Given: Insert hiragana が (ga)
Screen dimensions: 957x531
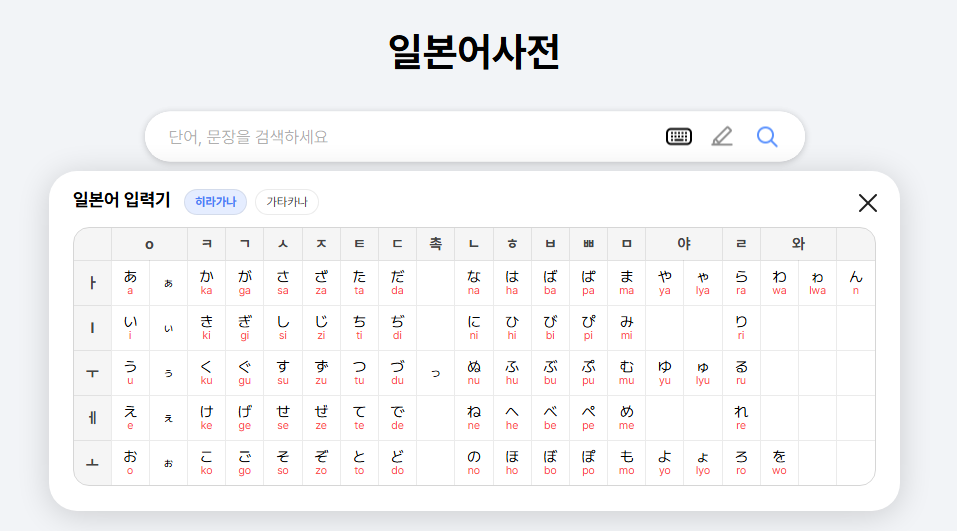Looking at the screenshot, I should [245, 283].
